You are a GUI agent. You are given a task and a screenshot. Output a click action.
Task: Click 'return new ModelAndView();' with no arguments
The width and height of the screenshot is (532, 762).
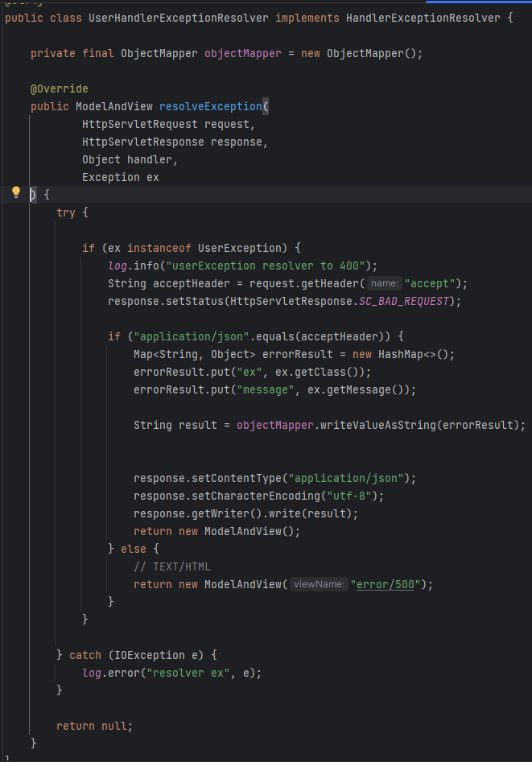point(217,532)
